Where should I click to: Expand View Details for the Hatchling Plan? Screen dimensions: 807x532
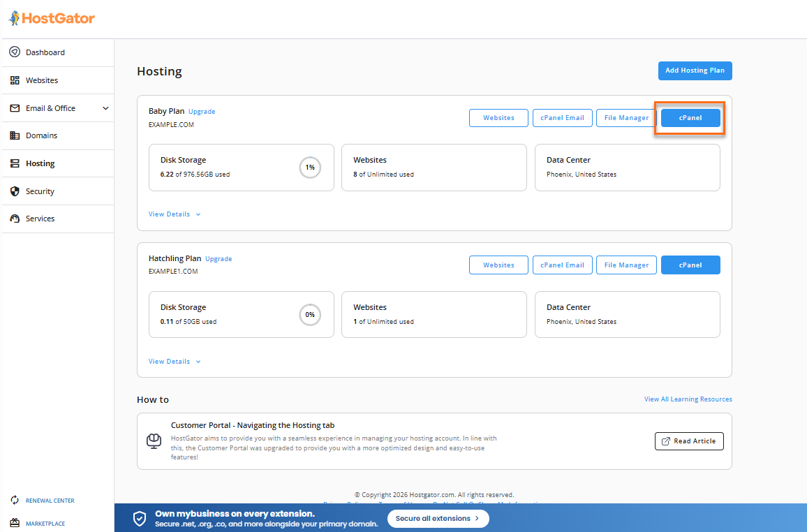click(175, 361)
